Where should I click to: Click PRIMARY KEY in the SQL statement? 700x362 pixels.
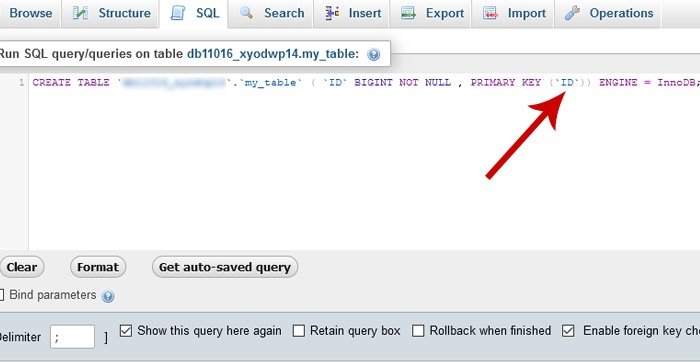click(505, 83)
